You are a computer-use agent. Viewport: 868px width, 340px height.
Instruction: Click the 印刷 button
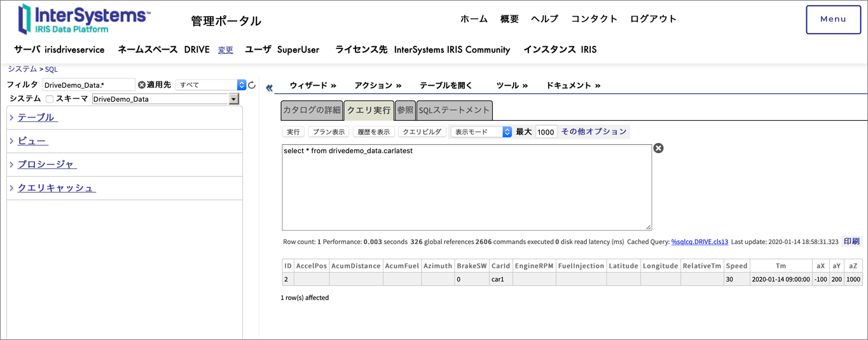pos(851,241)
